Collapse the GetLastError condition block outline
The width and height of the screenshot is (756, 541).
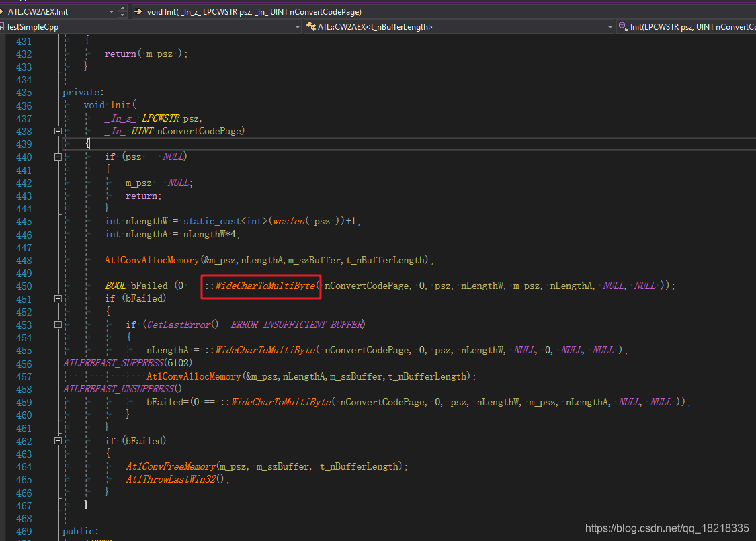pyautogui.click(x=58, y=324)
